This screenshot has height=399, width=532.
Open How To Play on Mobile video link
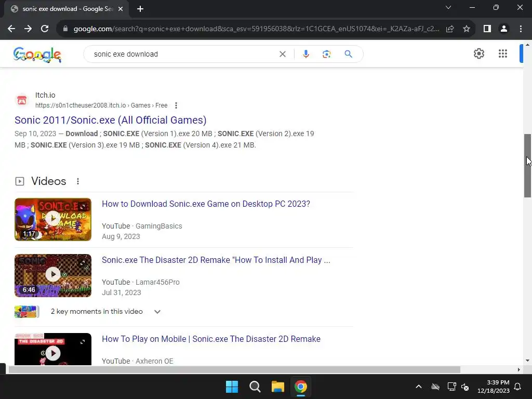(211, 339)
